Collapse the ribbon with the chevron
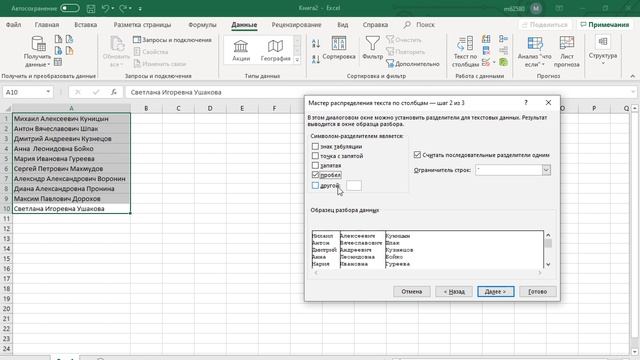Viewport: 640px width, 360px height. [632, 76]
